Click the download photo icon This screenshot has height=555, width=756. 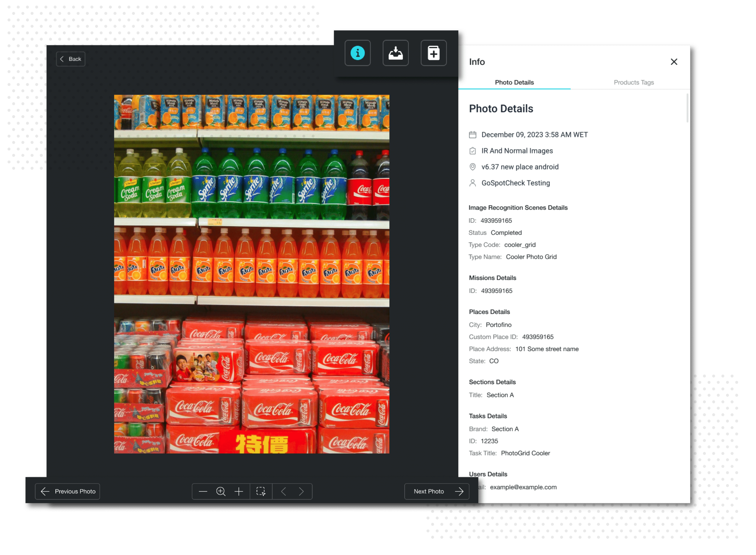point(395,53)
